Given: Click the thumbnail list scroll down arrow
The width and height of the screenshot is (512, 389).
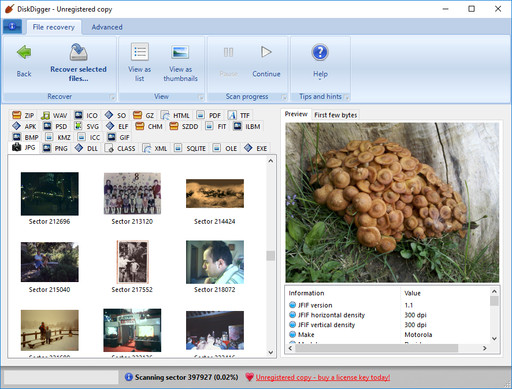Looking at the screenshot, I should [271, 352].
